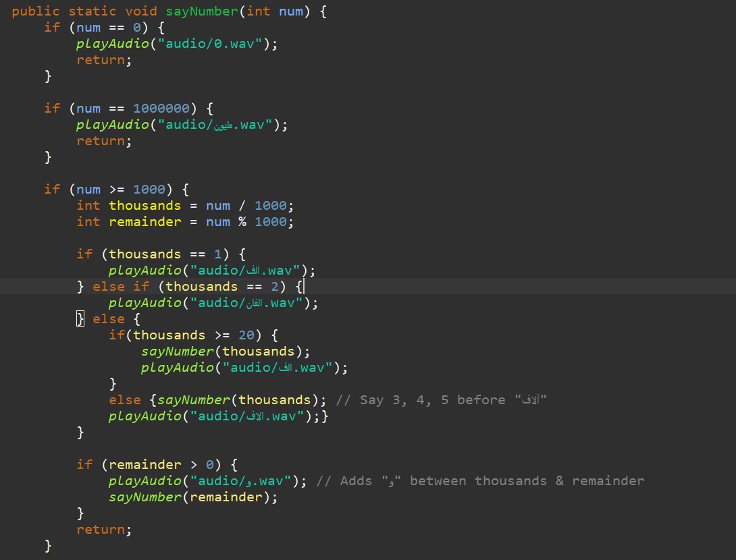The height and width of the screenshot is (560, 736).
Task: Click the "public" keyword on the first line
Action: click(36, 11)
